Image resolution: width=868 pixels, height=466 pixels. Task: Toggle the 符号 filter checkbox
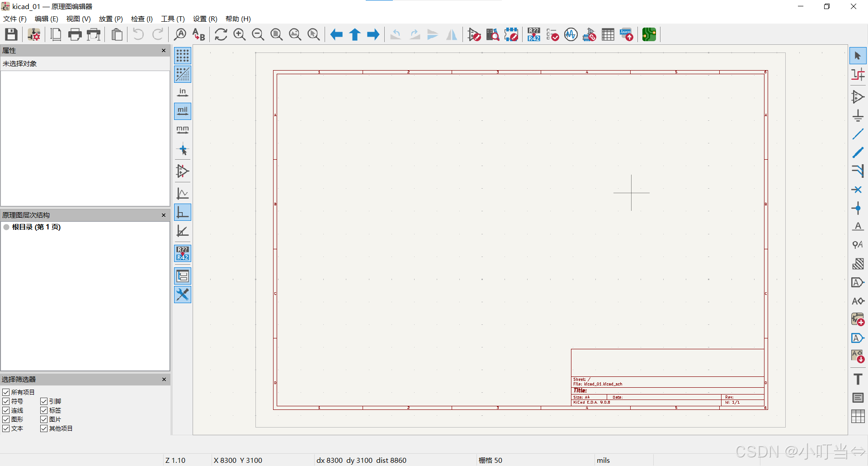[6, 401]
